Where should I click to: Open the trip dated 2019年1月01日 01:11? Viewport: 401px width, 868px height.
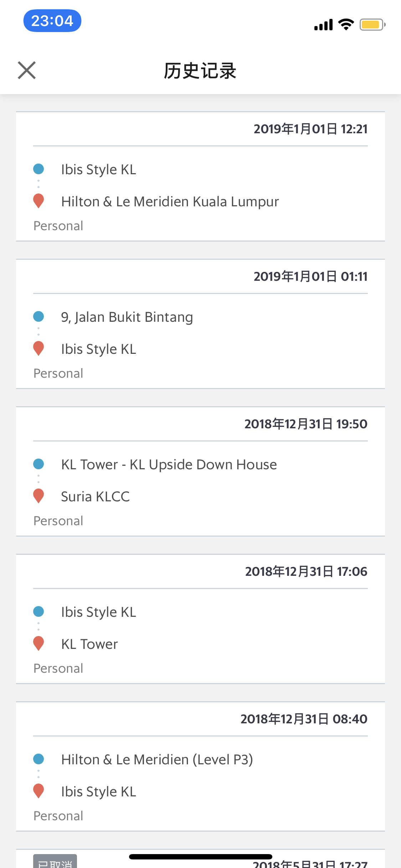[310, 277]
